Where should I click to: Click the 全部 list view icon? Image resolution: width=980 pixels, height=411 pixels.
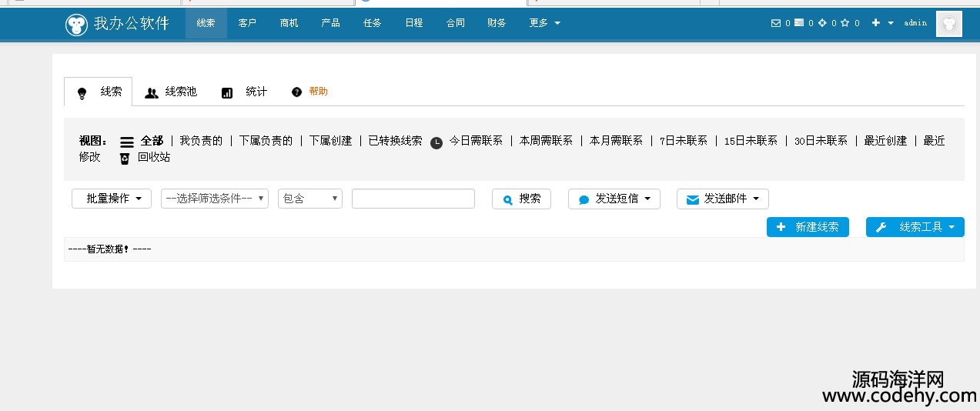point(127,142)
